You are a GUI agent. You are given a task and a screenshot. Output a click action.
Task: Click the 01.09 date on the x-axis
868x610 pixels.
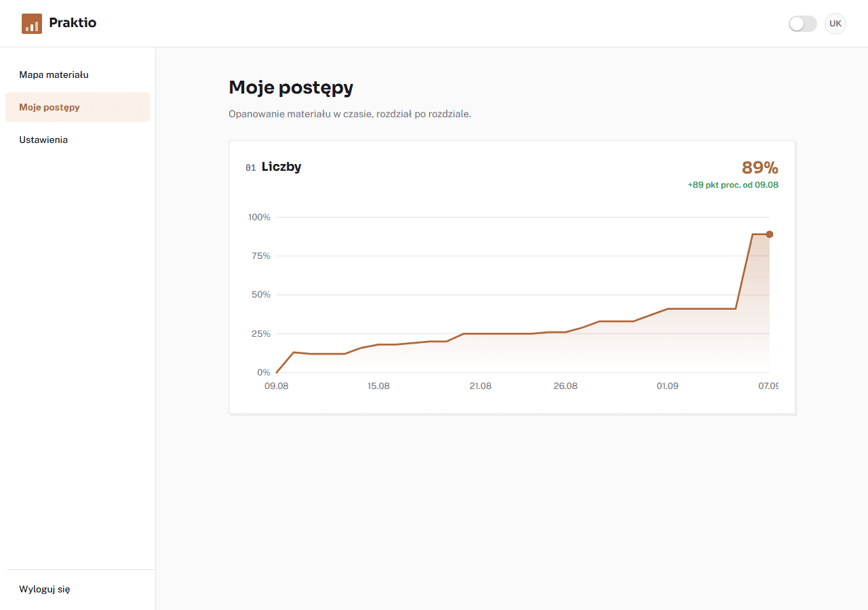tap(667, 386)
